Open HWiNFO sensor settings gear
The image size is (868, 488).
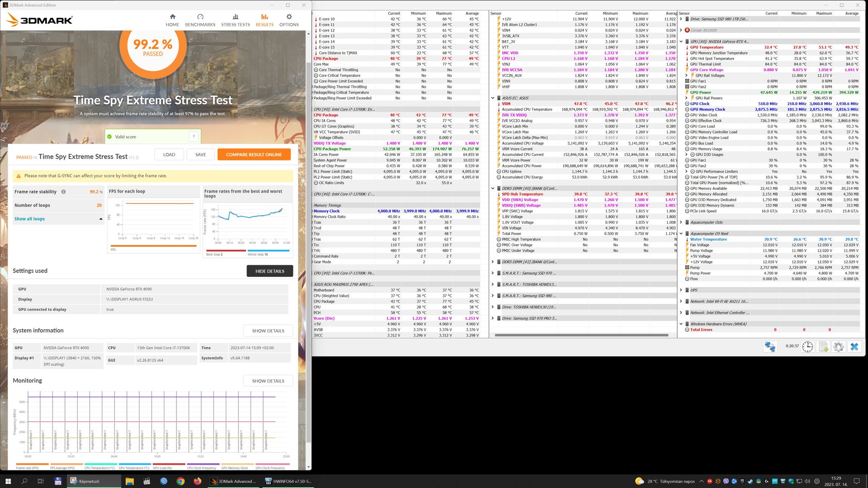tap(838, 347)
